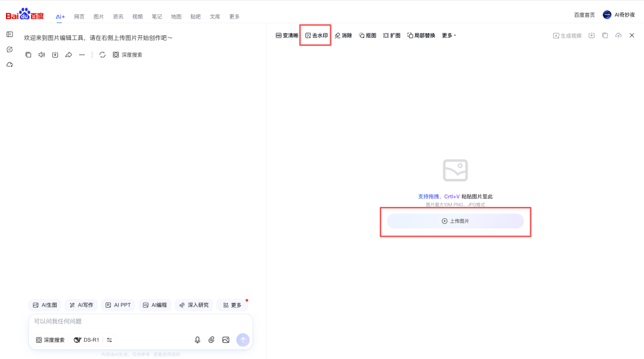
Task: Select the 消除 erase tool
Action: tap(343, 35)
